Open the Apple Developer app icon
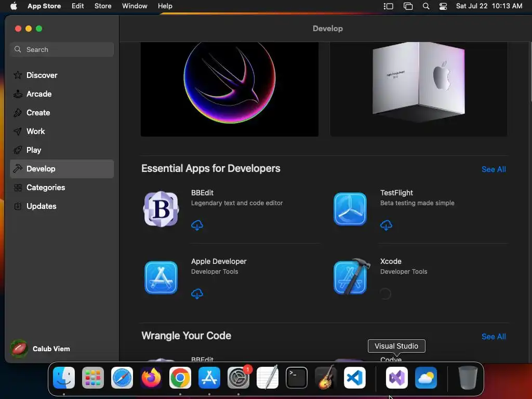Screen dimensions: 532x399 161,277
